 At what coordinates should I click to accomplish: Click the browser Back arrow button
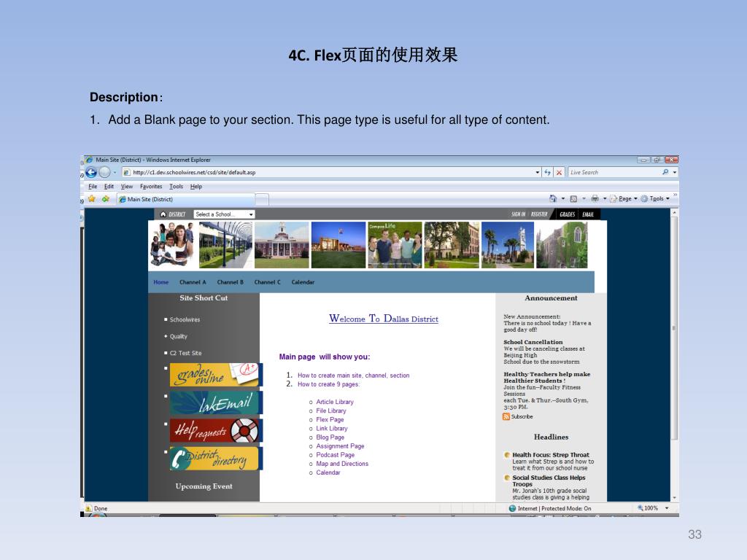pyautogui.click(x=91, y=172)
